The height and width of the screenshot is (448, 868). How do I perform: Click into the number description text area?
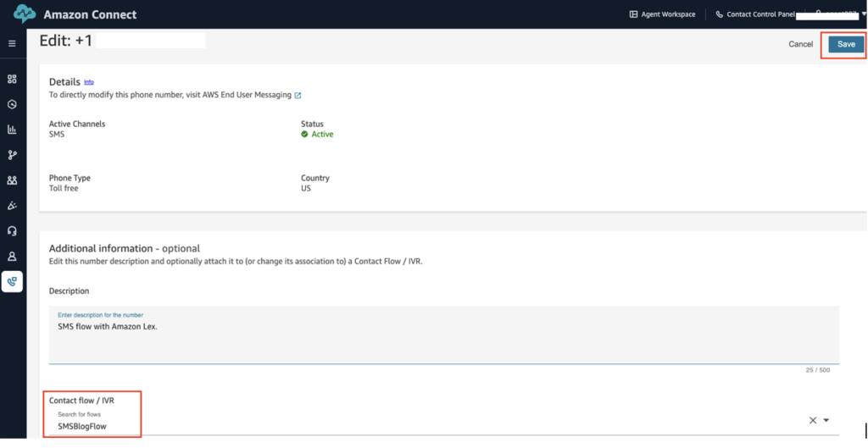(444, 335)
